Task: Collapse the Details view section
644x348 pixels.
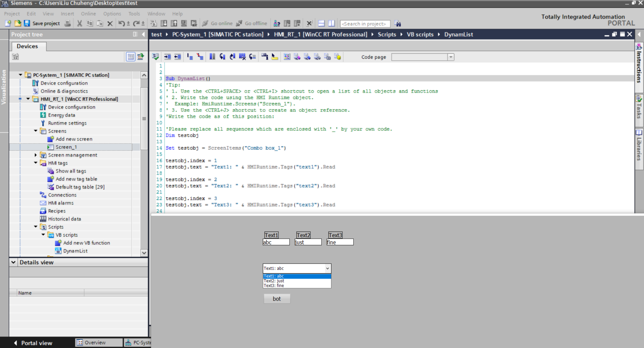Action: [x=13, y=262]
